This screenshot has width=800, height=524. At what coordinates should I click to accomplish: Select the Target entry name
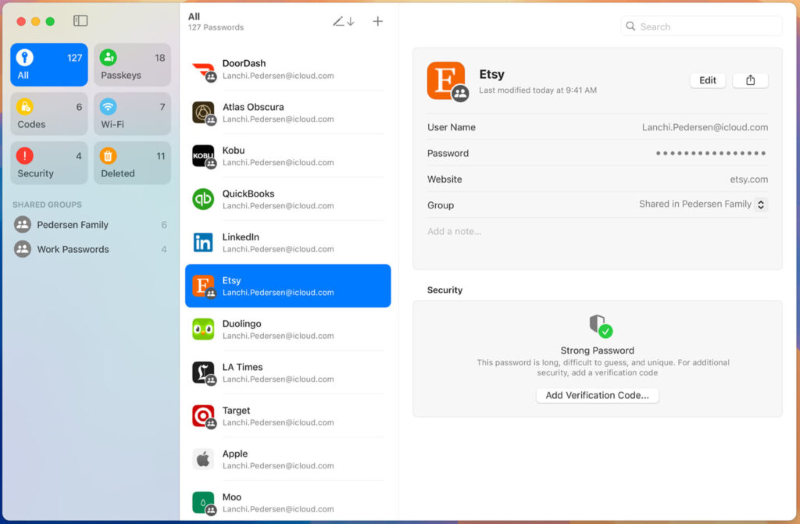point(236,410)
